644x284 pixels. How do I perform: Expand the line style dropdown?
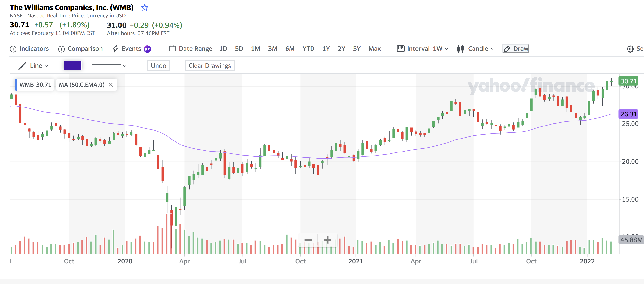(109, 66)
